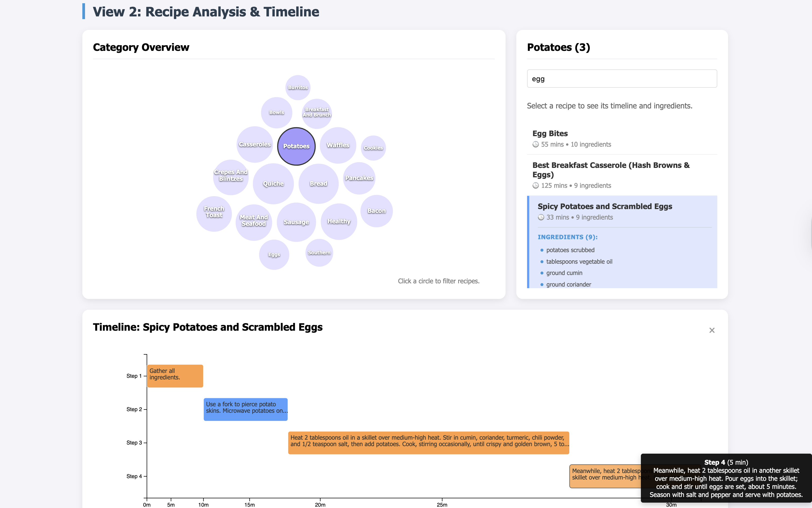
Task: Select the Egg Bites recipe
Action: pos(550,133)
